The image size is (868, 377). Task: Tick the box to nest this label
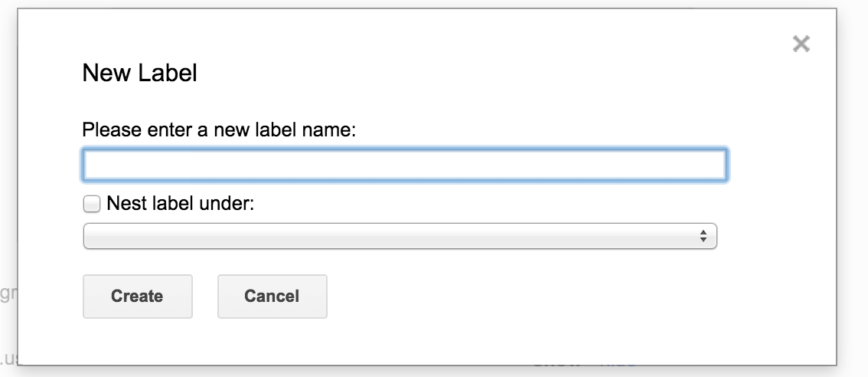click(92, 204)
